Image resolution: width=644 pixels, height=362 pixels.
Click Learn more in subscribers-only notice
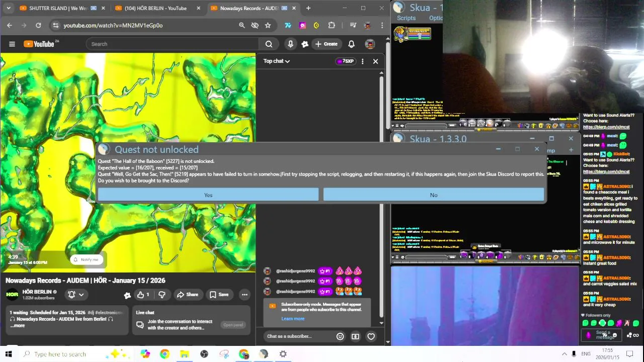pyautogui.click(x=293, y=319)
